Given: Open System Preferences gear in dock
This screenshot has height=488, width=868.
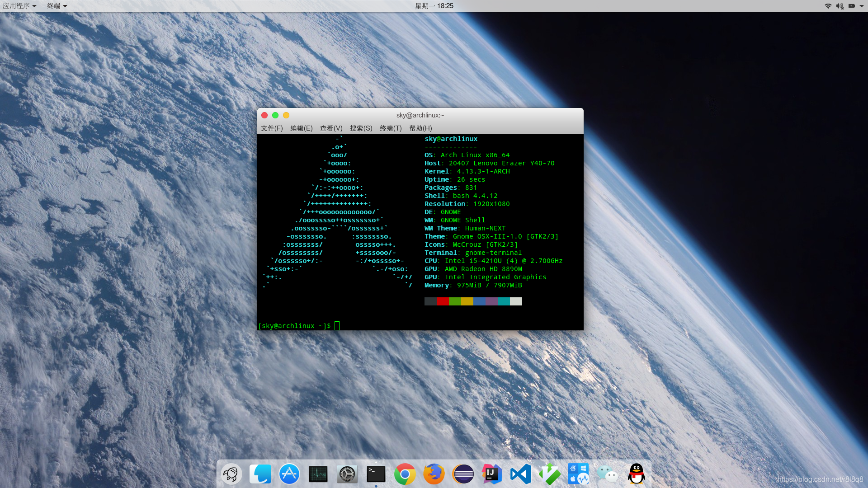Looking at the screenshot, I should click(x=347, y=474).
